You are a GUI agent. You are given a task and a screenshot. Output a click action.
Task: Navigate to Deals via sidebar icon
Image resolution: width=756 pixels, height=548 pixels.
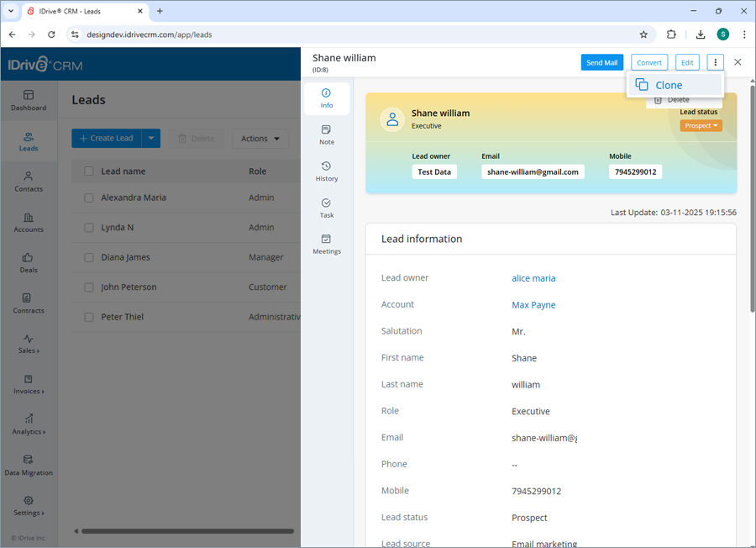point(28,261)
